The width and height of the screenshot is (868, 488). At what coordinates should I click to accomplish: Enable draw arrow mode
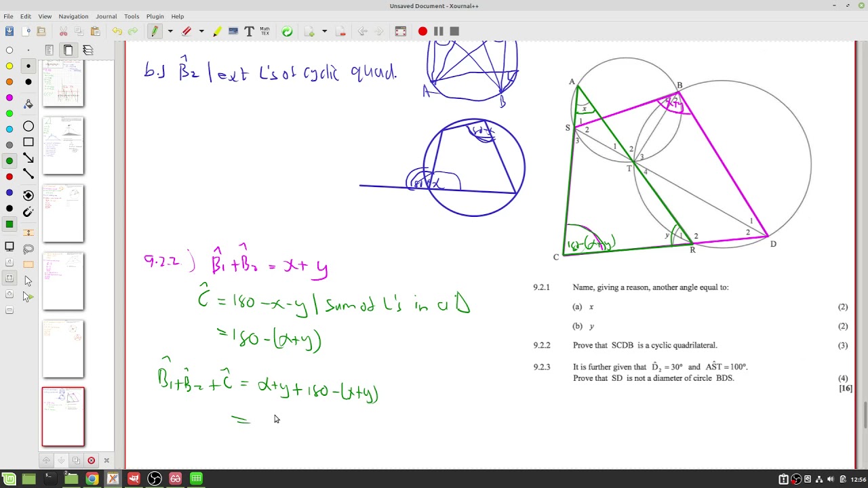28,158
